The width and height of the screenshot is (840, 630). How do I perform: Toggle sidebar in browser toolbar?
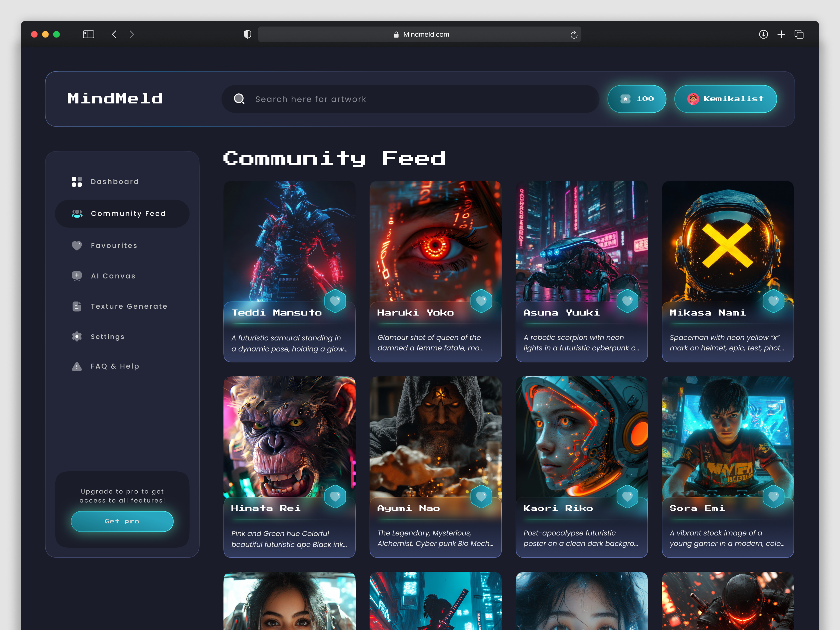88,34
